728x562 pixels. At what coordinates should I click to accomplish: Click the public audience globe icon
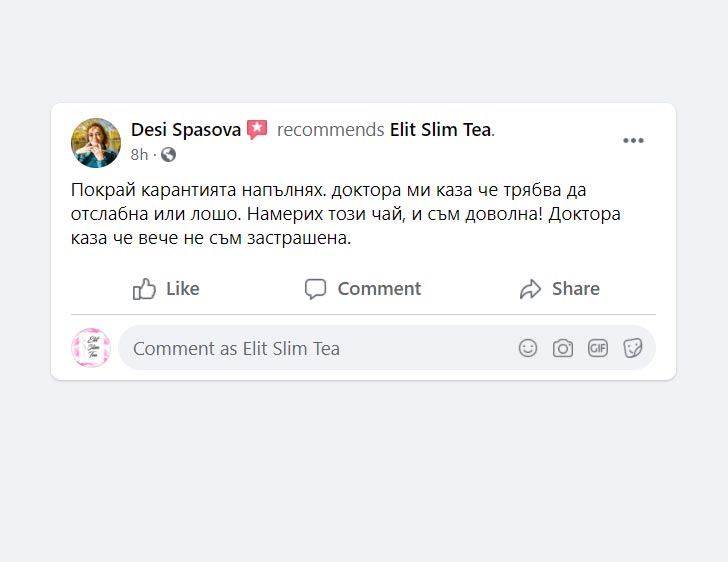coord(168,154)
